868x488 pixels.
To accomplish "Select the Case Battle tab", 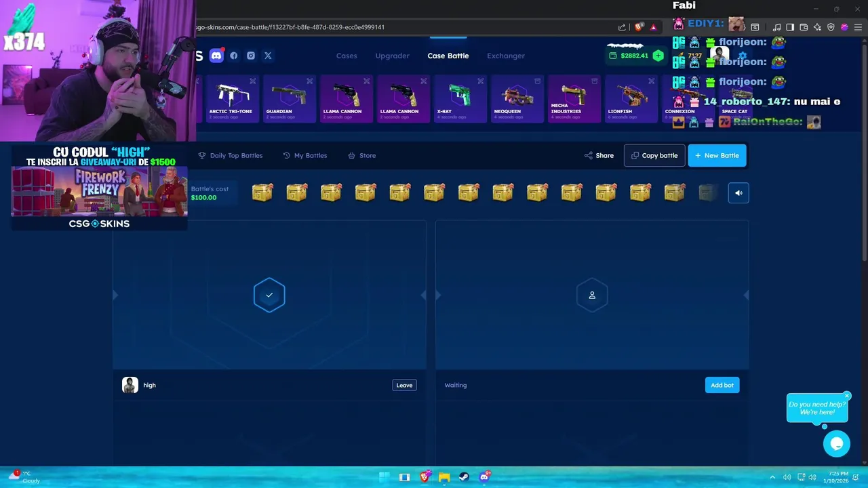I will click(448, 56).
